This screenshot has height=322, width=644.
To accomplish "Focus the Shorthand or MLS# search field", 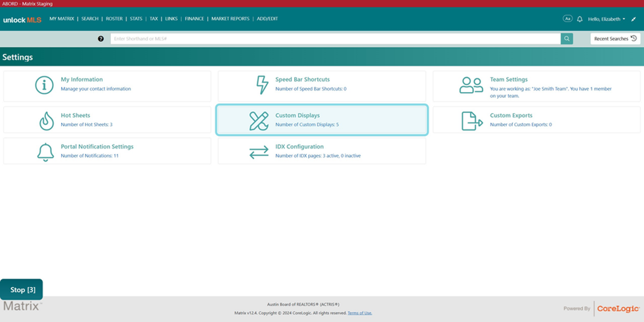I will pos(335,39).
